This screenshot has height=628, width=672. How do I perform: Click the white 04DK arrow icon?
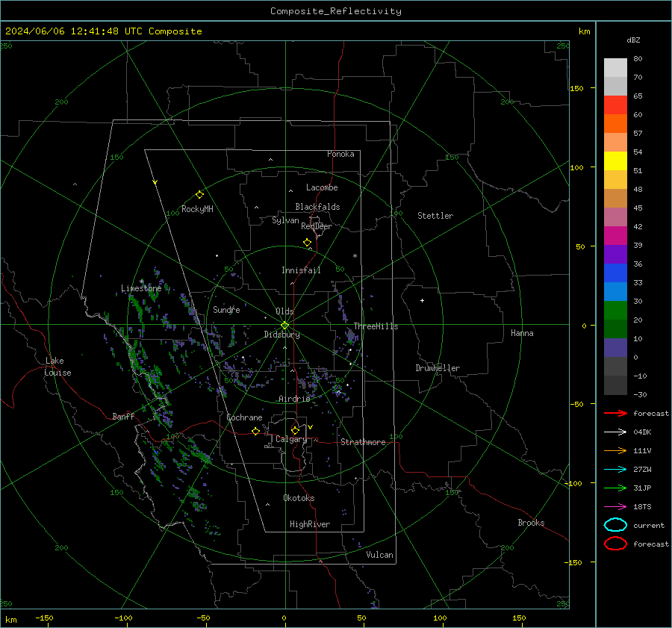(615, 432)
